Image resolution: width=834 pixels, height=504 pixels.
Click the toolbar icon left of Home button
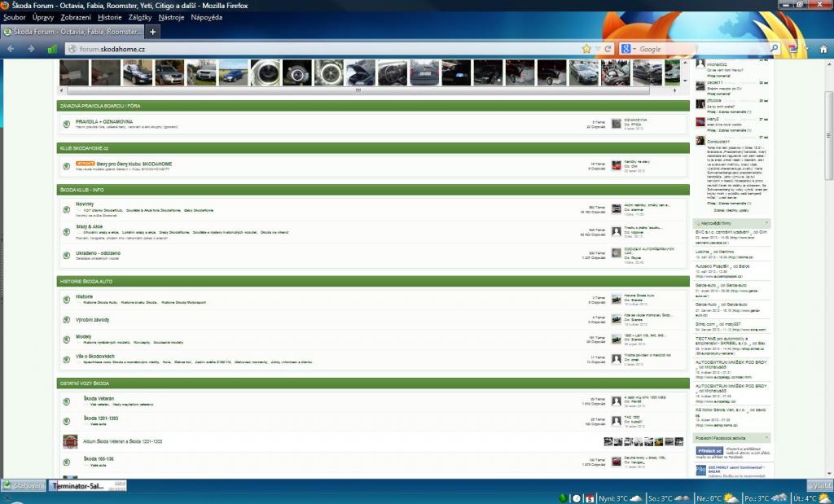pos(793,49)
